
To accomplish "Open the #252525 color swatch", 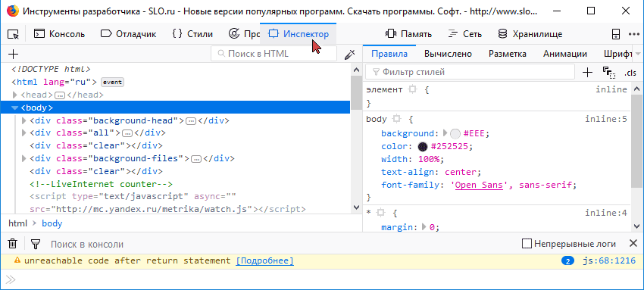I will click(423, 146).
